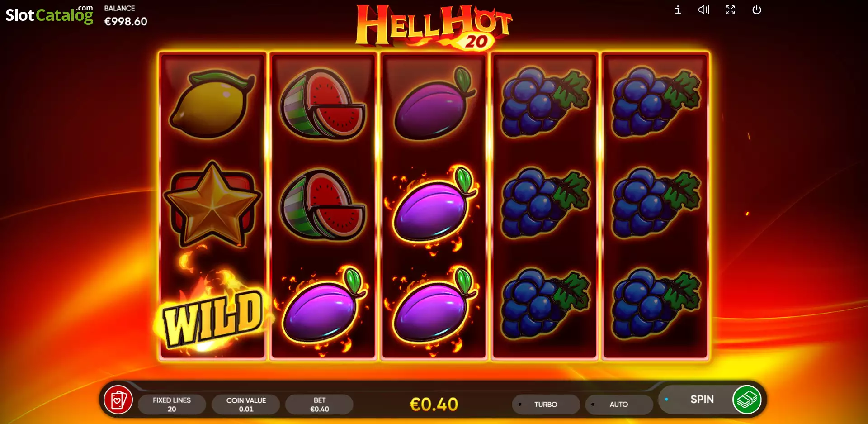868x424 pixels.
Task: Click the SPIN button label
Action: coord(702,399)
